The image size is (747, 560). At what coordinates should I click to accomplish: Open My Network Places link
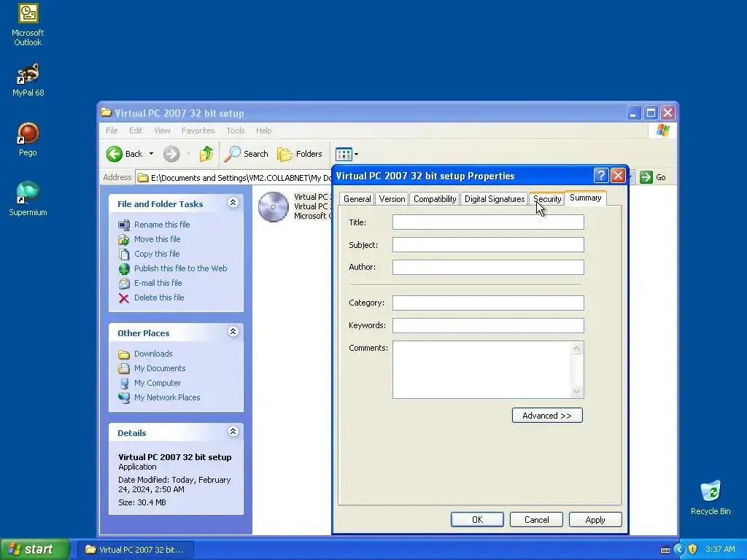[167, 397]
